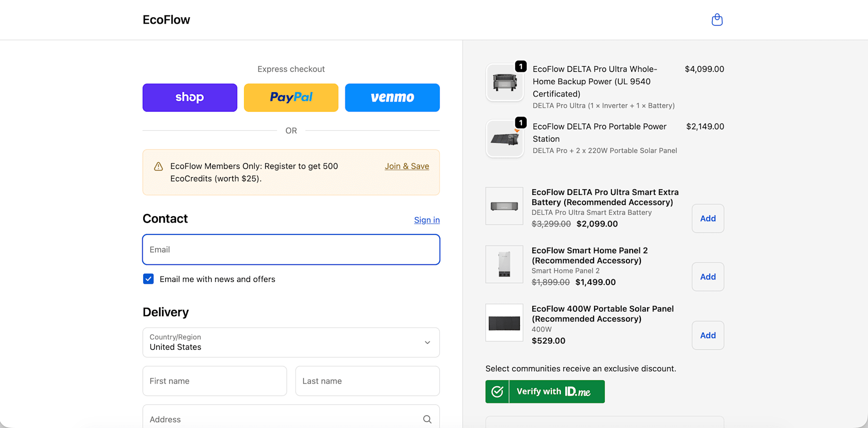Click the warning icon in members banner

click(158, 166)
